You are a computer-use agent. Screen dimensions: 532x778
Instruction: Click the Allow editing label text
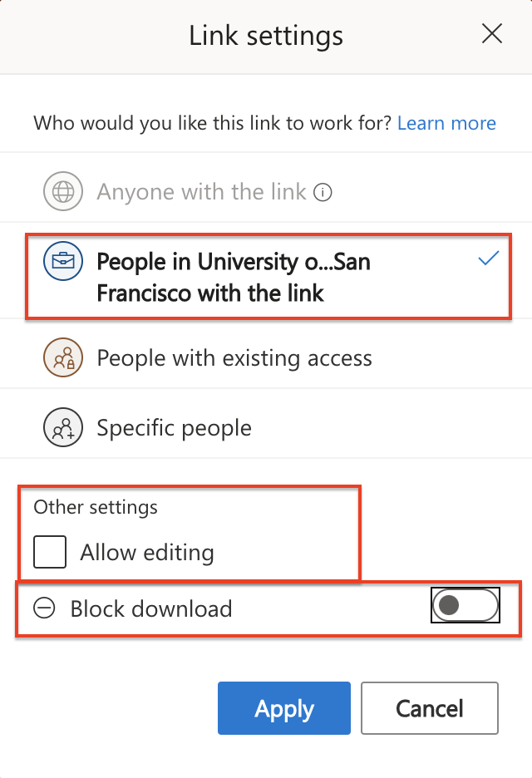pos(147,553)
